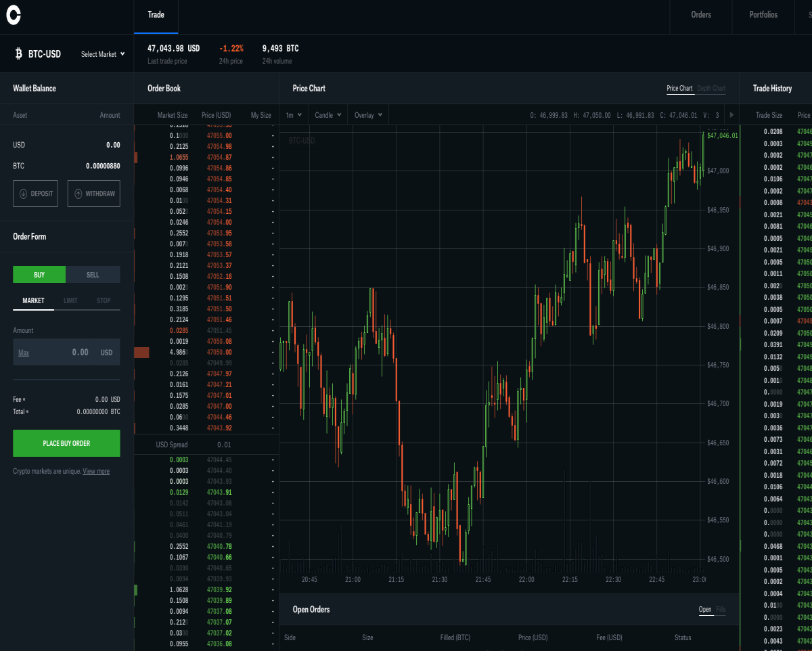Image resolution: width=812 pixels, height=651 pixels.
Task: Click the withdraw arrow icon
Action: tap(78, 194)
